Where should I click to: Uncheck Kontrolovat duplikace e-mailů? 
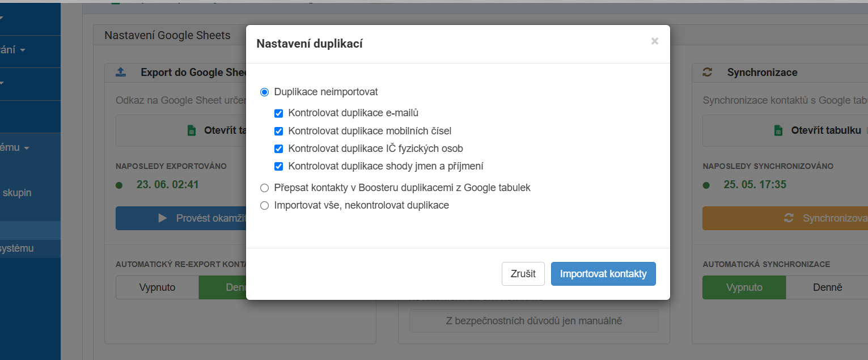pos(278,113)
